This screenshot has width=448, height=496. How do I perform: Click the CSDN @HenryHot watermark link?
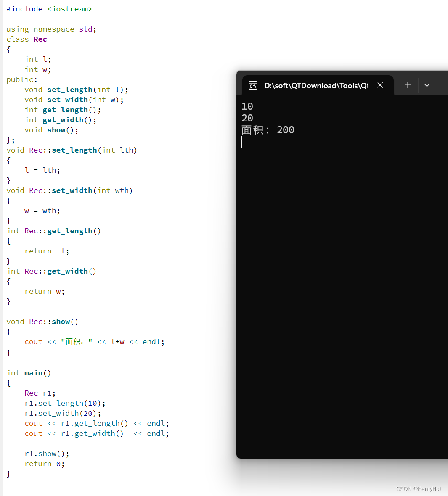pyautogui.click(x=419, y=489)
